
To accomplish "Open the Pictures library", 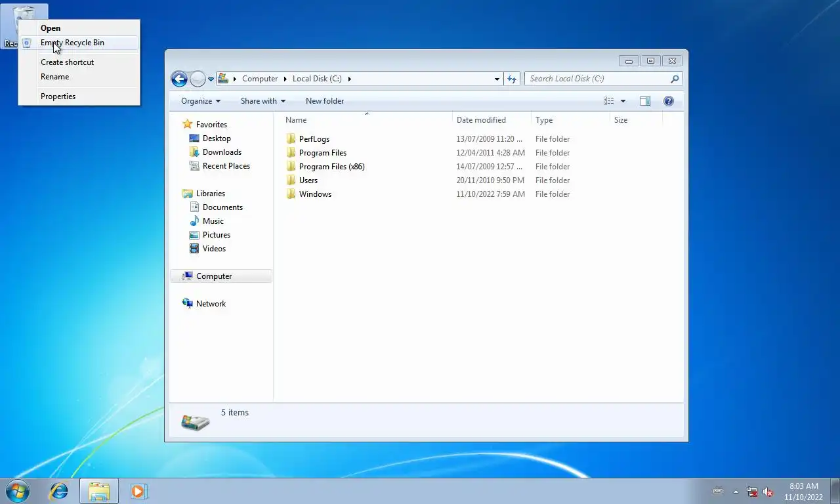I will (x=217, y=235).
